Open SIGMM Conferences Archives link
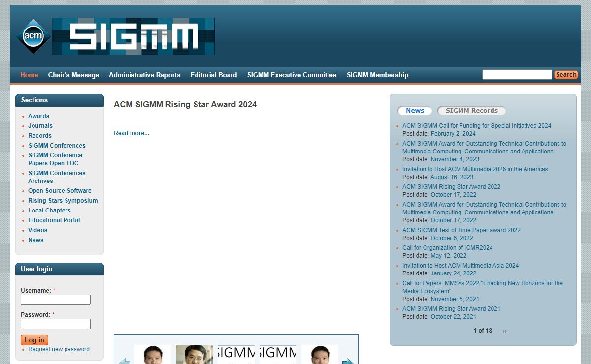The width and height of the screenshot is (591, 364). point(57,177)
